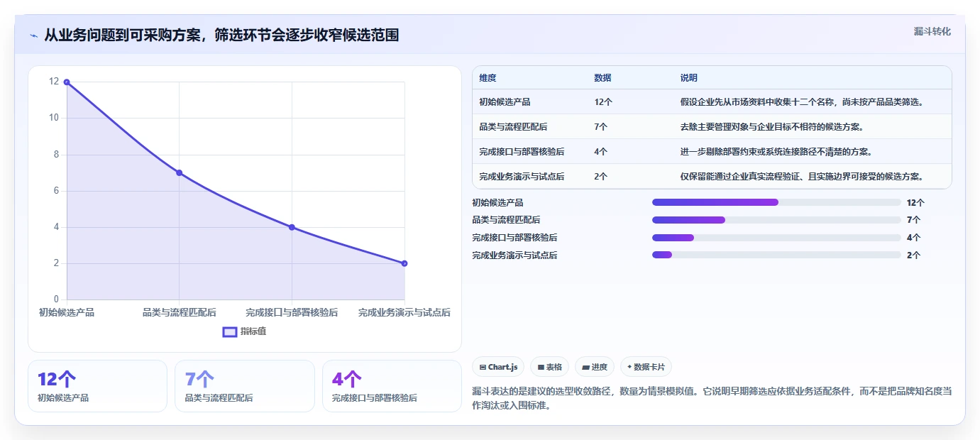The width and height of the screenshot is (980, 440).
Task: Open the 12个 初始候选产品 data card
Action: pyautogui.click(x=97, y=386)
